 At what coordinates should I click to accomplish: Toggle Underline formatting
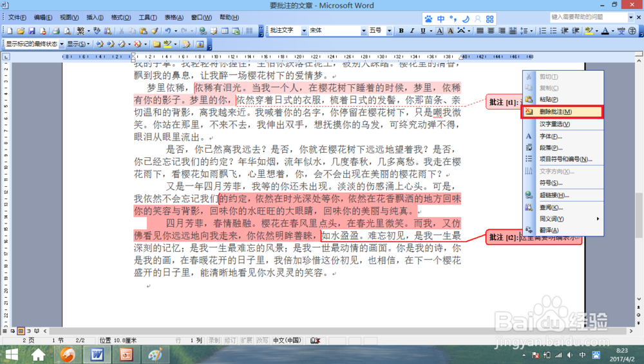tap(422, 31)
